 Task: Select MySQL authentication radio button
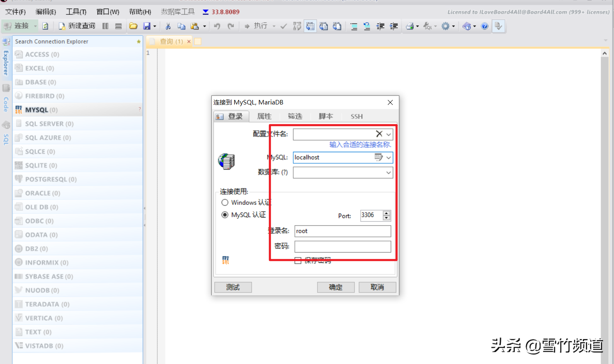(225, 215)
